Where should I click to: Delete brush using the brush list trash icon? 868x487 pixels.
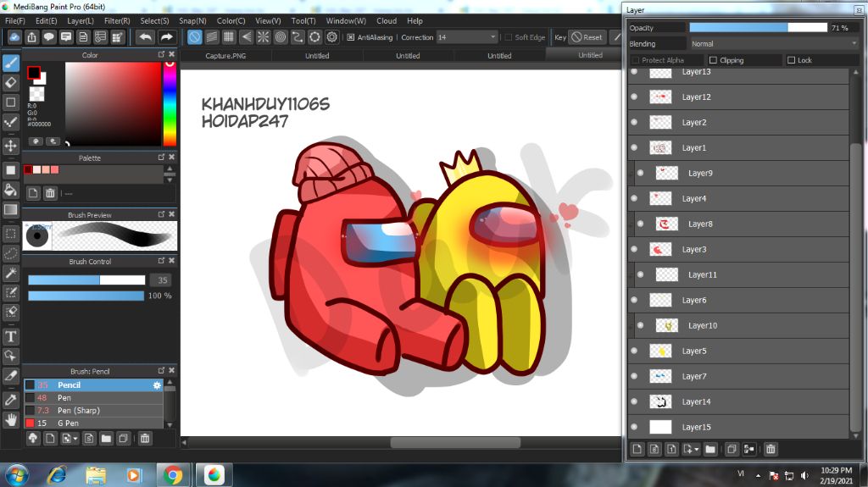[x=144, y=439]
